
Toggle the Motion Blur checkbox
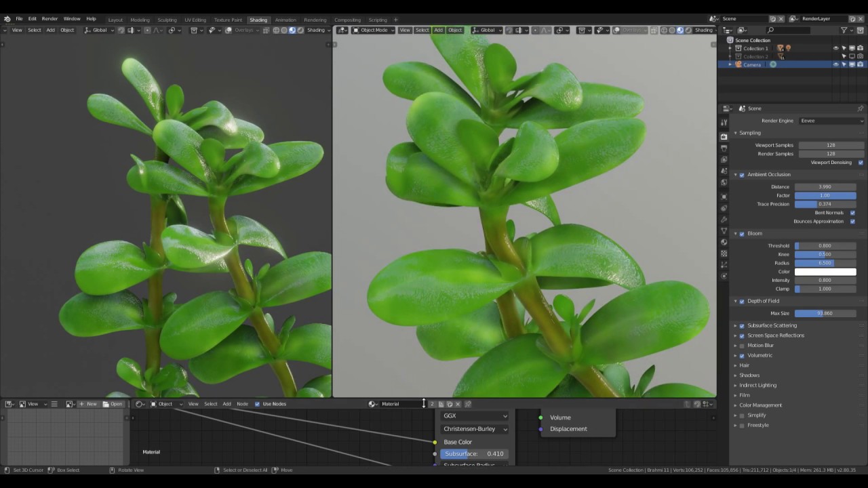pyautogui.click(x=742, y=346)
